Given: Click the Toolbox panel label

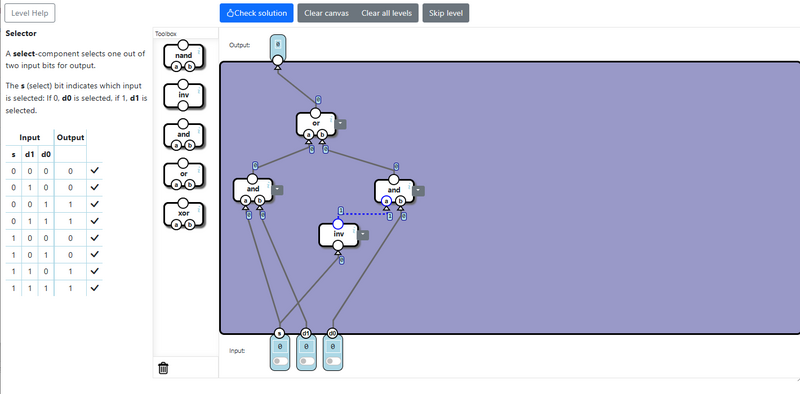Looking at the screenshot, I should point(166,34).
